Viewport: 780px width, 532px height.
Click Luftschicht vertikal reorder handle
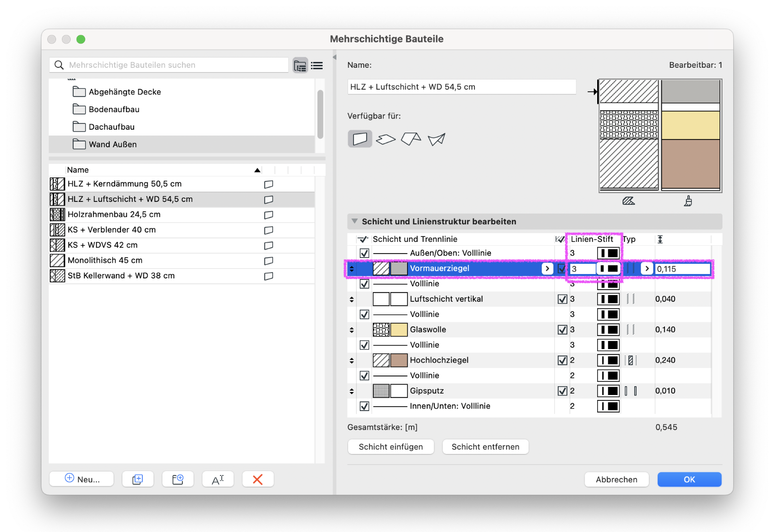[351, 299]
